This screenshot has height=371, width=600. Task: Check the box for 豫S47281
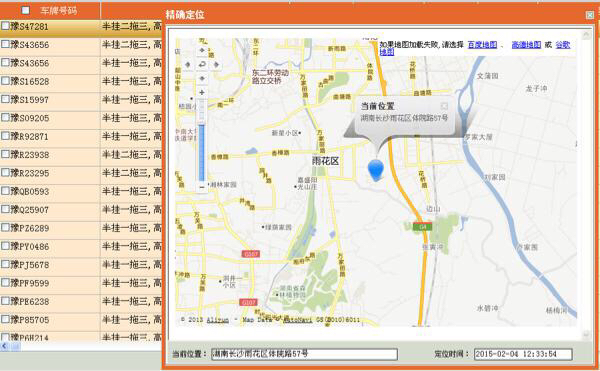(x=5, y=26)
